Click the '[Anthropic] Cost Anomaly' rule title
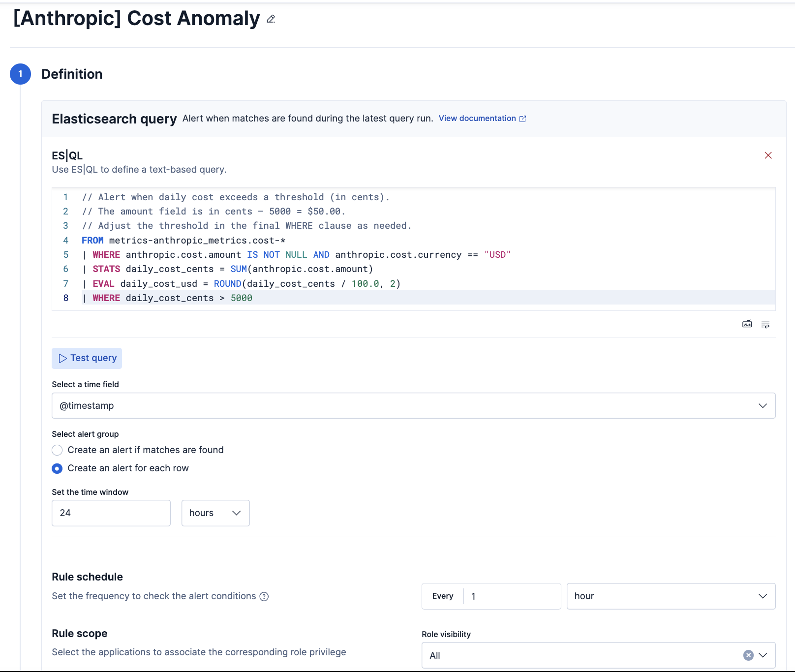The width and height of the screenshot is (795, 672). 137,19
